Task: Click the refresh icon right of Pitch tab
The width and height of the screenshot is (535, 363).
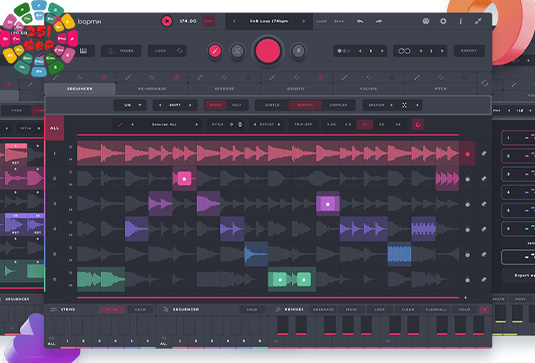Action: [x=485, y=83]
